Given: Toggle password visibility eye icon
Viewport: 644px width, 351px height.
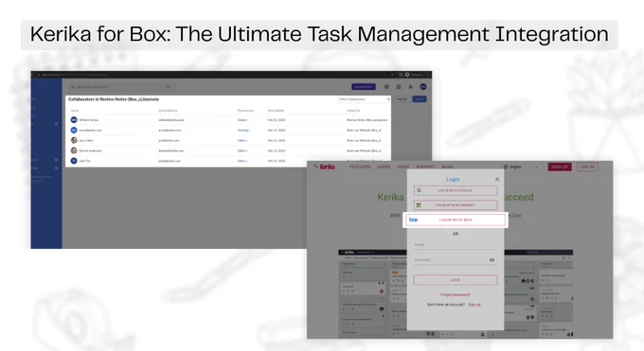Looking at the screenshot, I should point(492,260).
